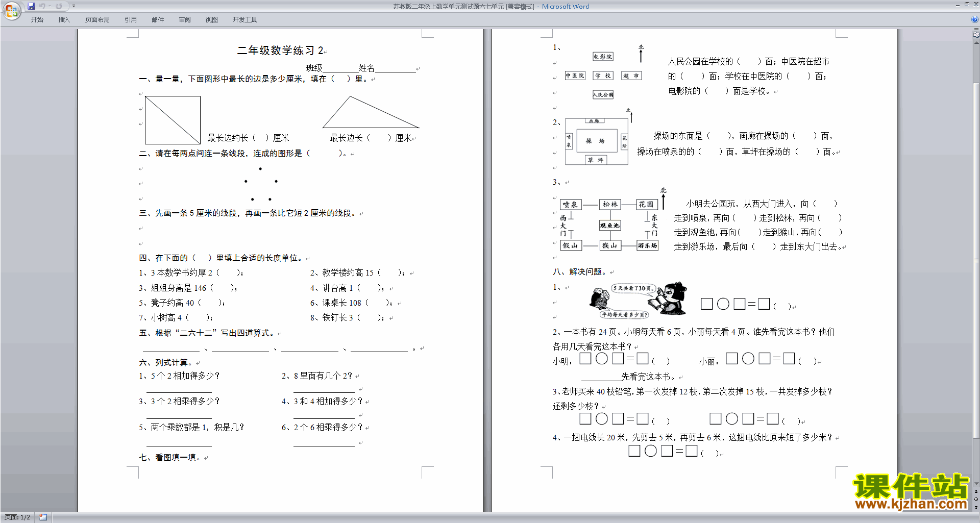The image size is (980, 523).
Task: Open the 开发工具 ribbon tab
Action: (x=245, y=20)
